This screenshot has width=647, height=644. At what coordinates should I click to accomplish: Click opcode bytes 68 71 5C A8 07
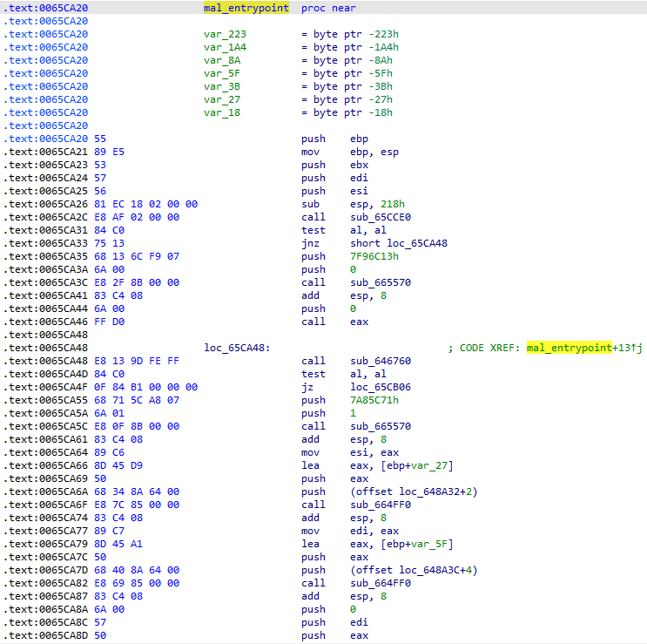point(137,400)
